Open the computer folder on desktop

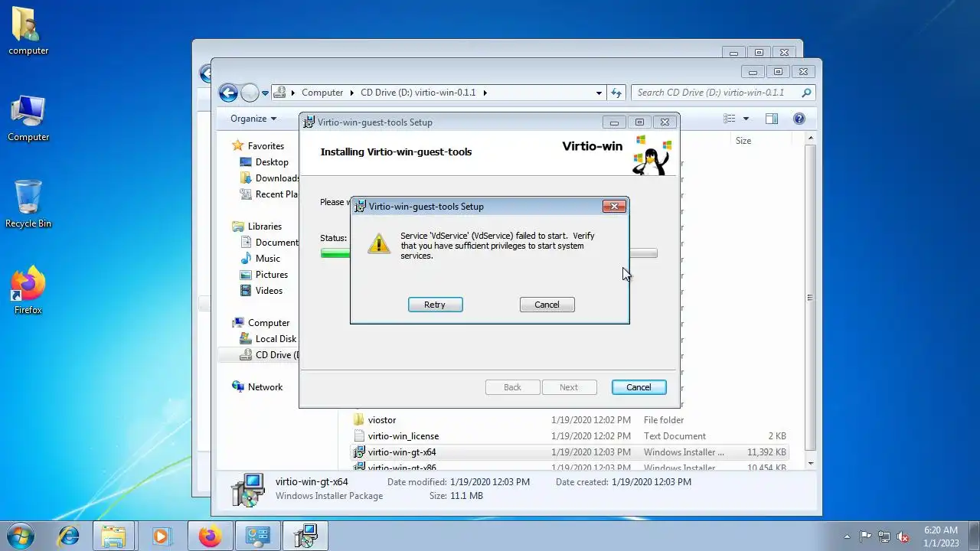tap(28, 32)
